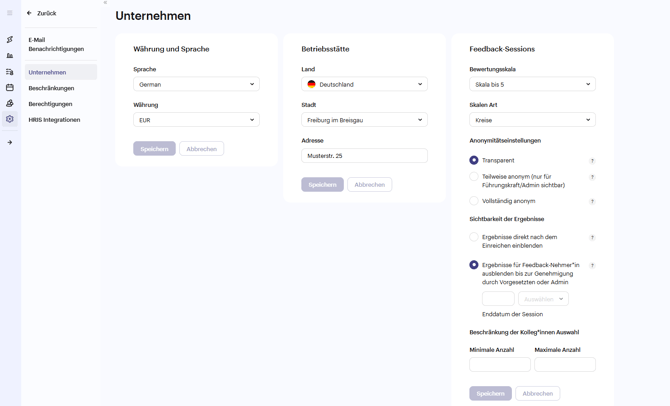Choose Ergebnisse direkt nach dem Einreichen einblenden
Image resolution: width=670 pixels, height=406 pixels.
point(474,238)
